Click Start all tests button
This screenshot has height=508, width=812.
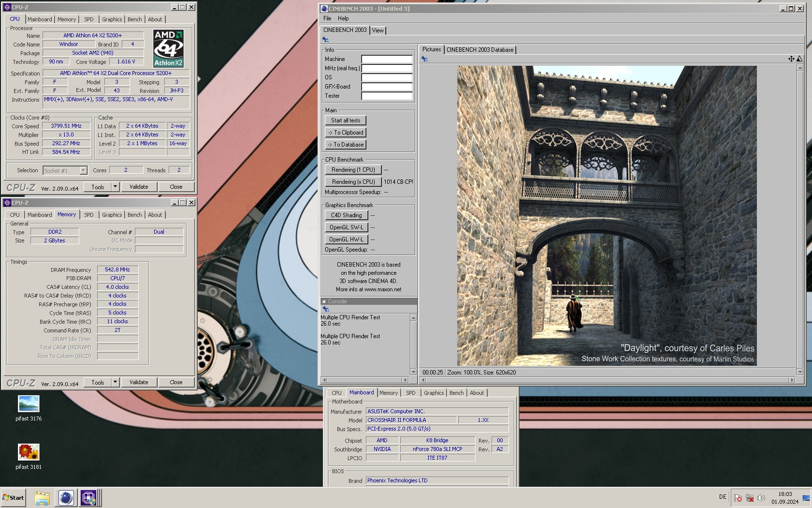pos(346,120)
